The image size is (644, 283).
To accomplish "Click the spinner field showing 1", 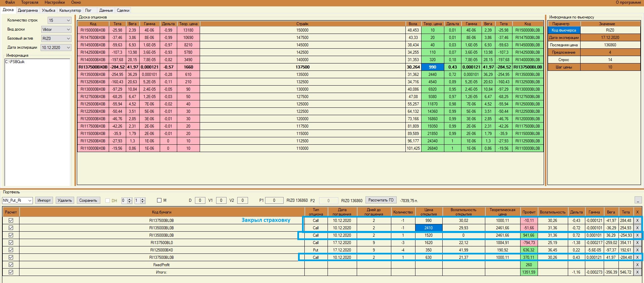I will [x=138, y=200].
